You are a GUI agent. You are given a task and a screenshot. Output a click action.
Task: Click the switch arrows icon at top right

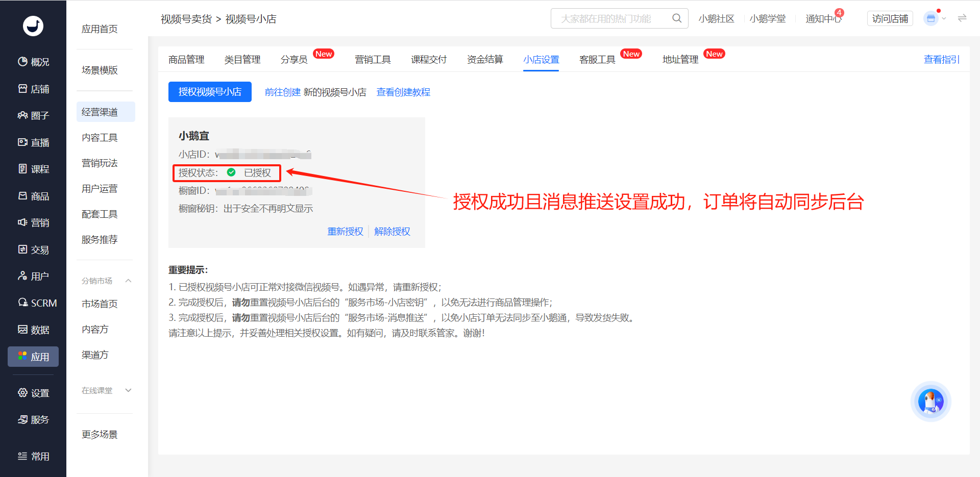pos(962,18)
